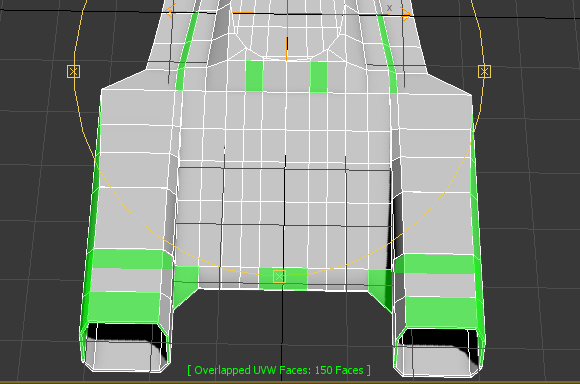Image resolution: width=580 pixels, height=384 pixels.
Task: Select left green overlapped face on upper hull
Action: [x=254, y=76]
